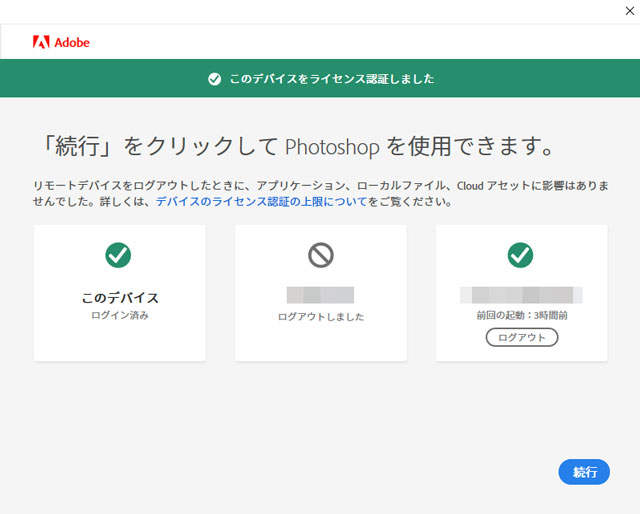Click the banner text このデバイスをライセンス認証しました
This screenshot has height=514, width=640.
331,79
